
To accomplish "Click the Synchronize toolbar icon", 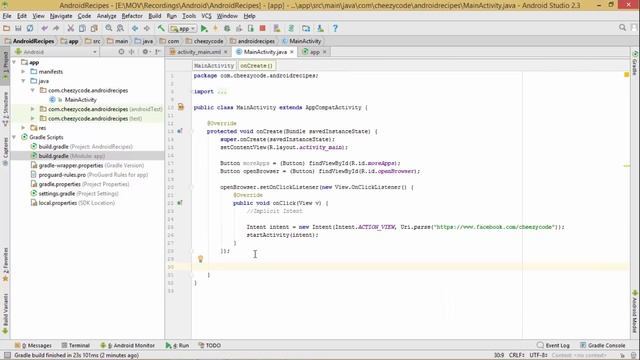I will point(30,29).
